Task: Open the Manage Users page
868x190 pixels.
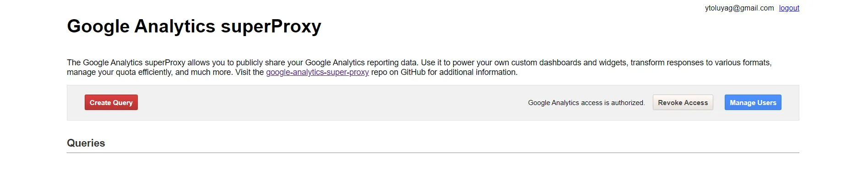Action: [753, 102]
